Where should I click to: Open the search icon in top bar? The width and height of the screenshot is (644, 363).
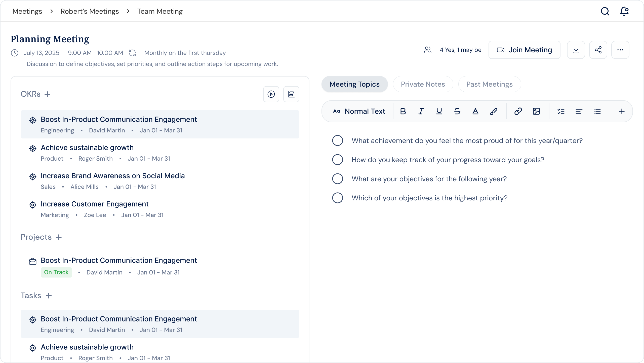(x=605, y=11)
